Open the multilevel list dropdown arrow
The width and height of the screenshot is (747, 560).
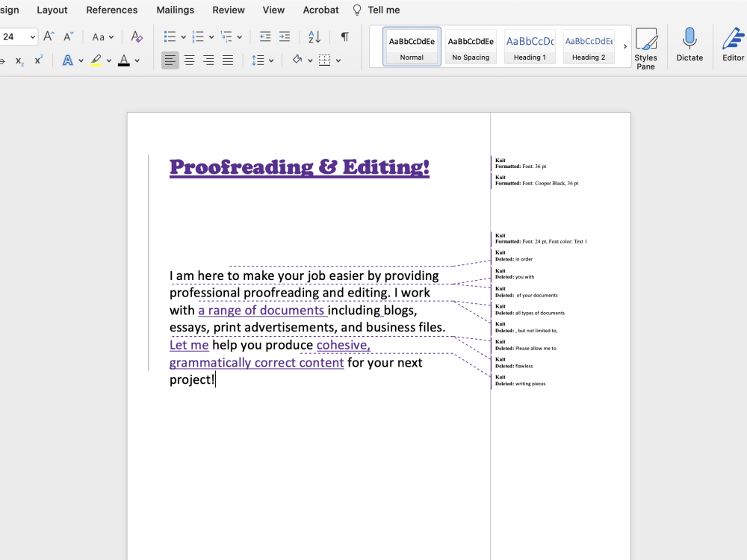click(240, 37)
